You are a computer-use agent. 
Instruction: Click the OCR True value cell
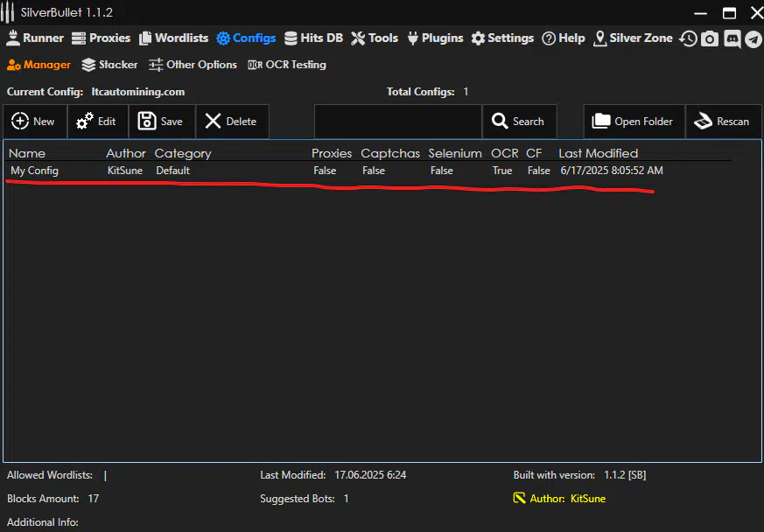coord(502,171)
